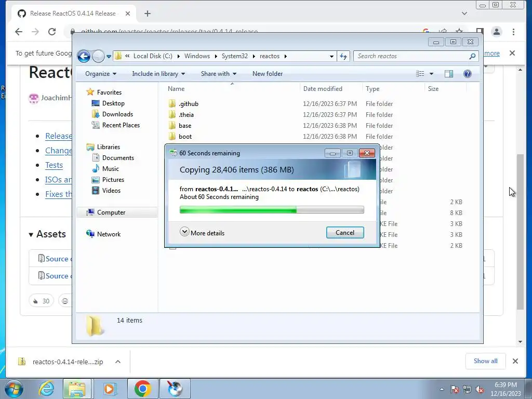Click New folder in the Explorer toolbar
Image resolution: width=532 pixels, height=399 pixels.
click(268, 74)
